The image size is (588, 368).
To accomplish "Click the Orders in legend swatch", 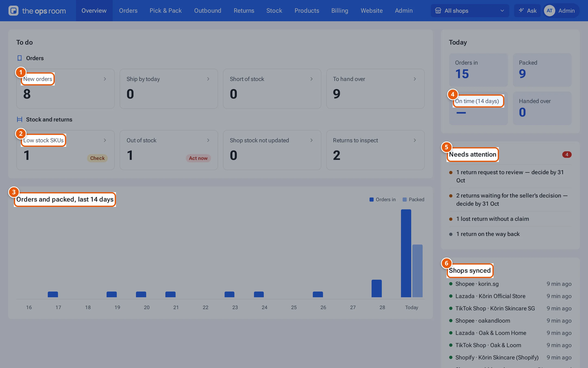I will point(371,200).
